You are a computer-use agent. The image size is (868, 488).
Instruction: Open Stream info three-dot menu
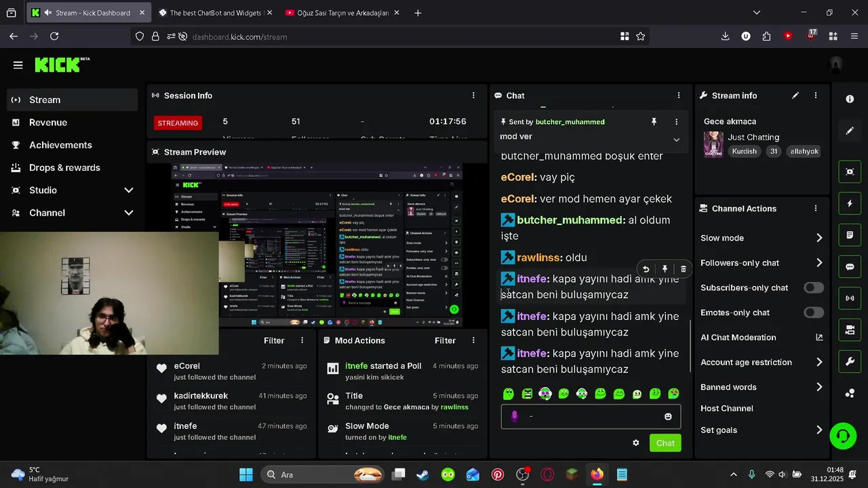[816, 96]
